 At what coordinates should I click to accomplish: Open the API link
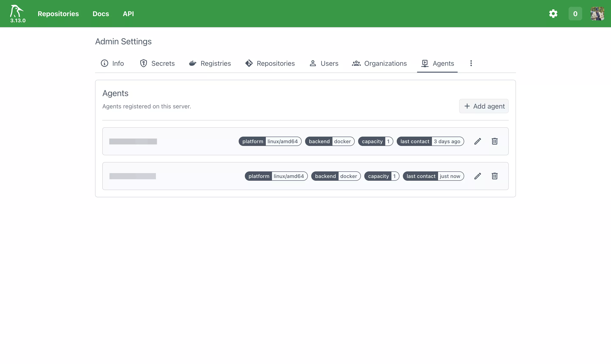point(128,14)
